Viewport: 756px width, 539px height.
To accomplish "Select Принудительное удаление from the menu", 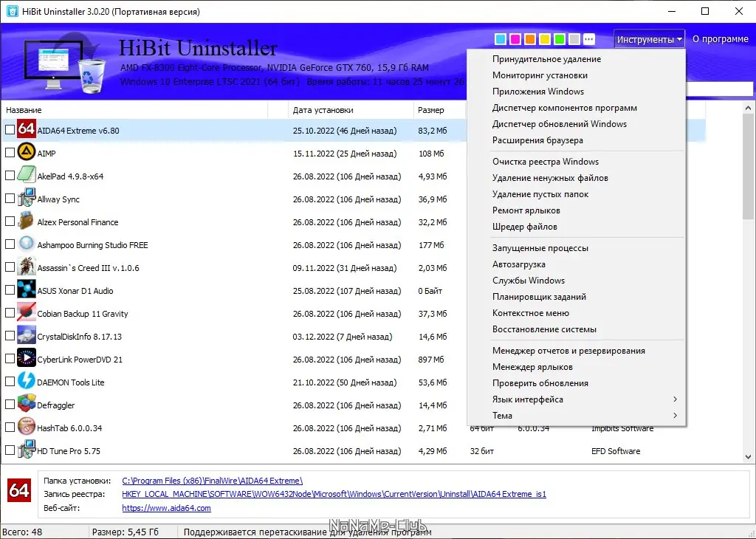I will click(x=547, y=58).
